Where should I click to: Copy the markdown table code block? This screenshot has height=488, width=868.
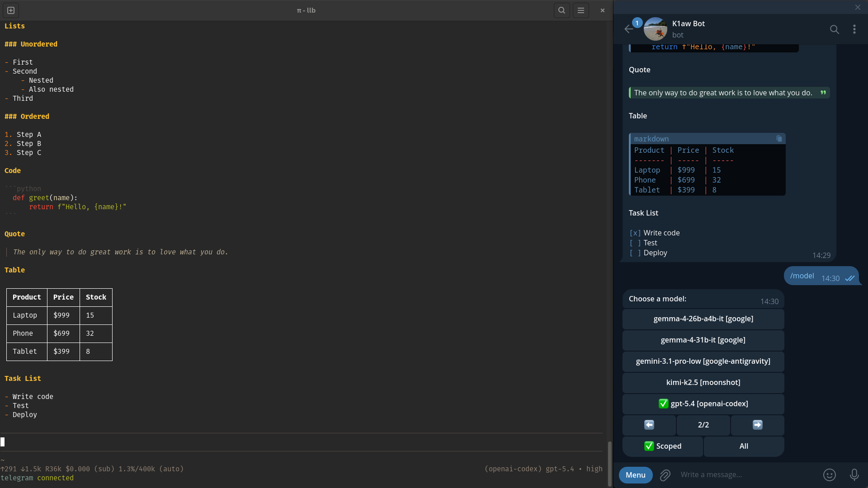[x=779, y=139]
